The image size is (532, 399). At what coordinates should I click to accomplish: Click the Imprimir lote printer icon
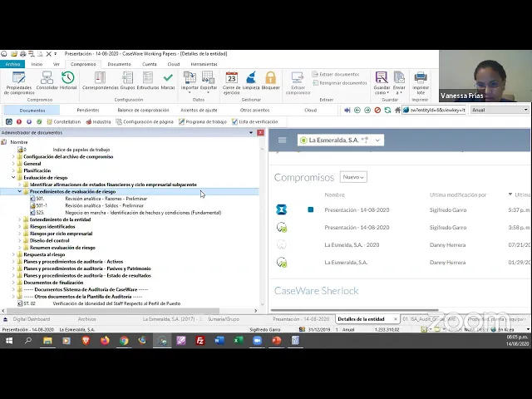click(421, 83)
